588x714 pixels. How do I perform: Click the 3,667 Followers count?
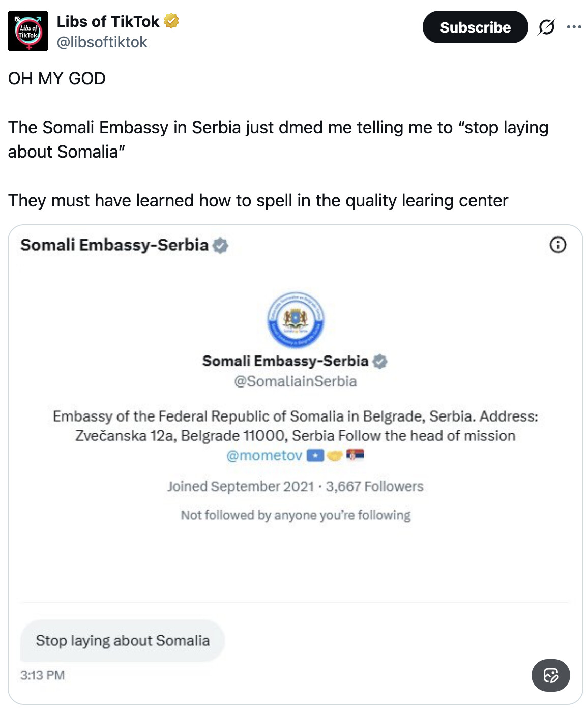(374, 487)
